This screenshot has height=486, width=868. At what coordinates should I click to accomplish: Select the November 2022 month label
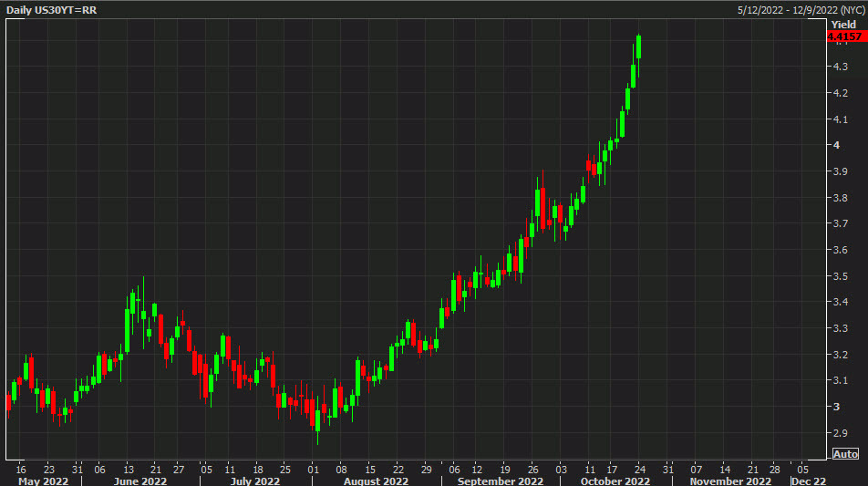[x=730, y=481]
